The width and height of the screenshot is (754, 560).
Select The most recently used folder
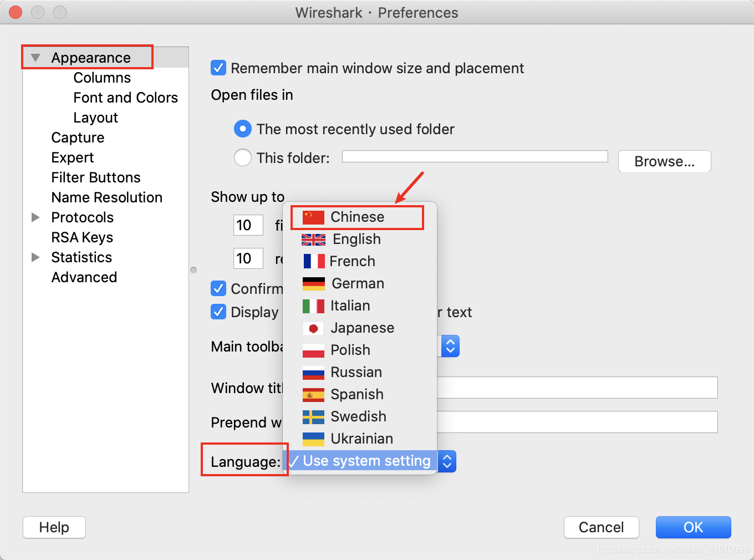point(243,129)
